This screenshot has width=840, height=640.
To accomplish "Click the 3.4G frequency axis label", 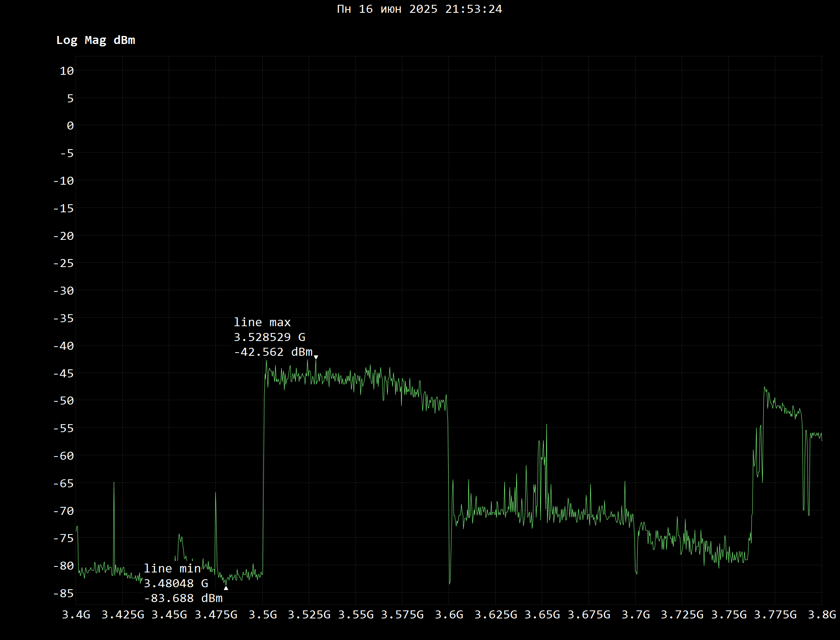I will [x=76, y=614].
